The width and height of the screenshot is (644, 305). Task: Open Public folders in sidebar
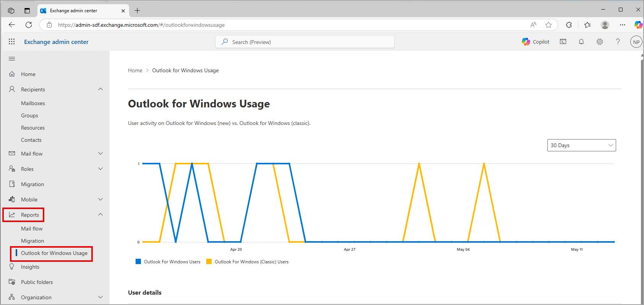pyautogui.click(x=37, y=282)
